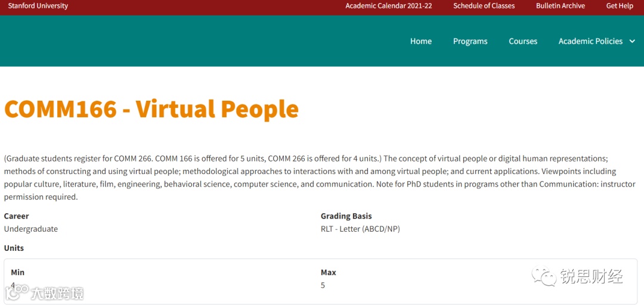Image resolution: width=644 pixels, height=305 pixels.
Task: Click Get Help in top bar
Action: tap(620, 6)
